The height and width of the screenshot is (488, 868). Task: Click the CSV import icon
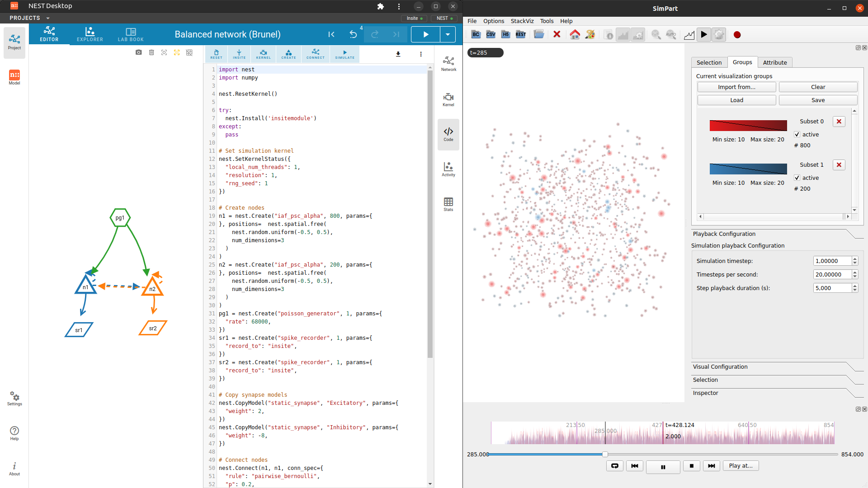(491, 35)
